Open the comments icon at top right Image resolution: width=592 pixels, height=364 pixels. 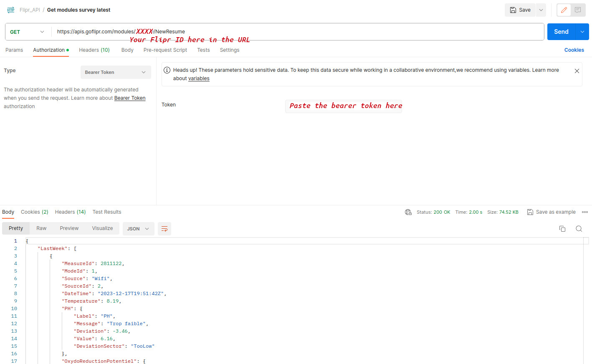tap(578, 10)
